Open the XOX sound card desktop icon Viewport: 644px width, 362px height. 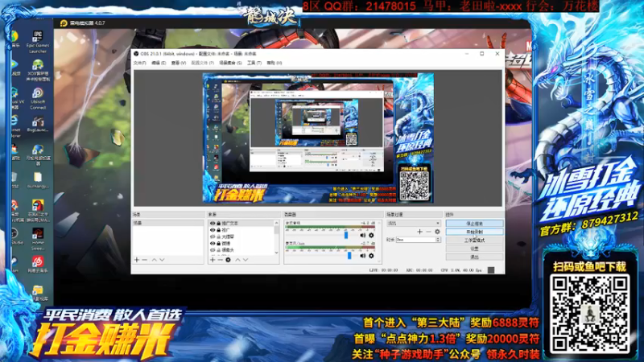(x=38, y=71)
